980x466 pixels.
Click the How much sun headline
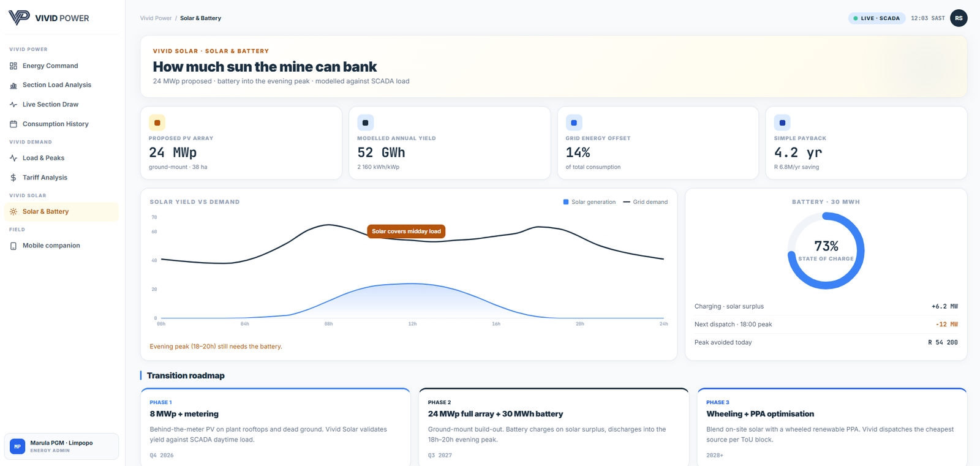click(265, 67)
